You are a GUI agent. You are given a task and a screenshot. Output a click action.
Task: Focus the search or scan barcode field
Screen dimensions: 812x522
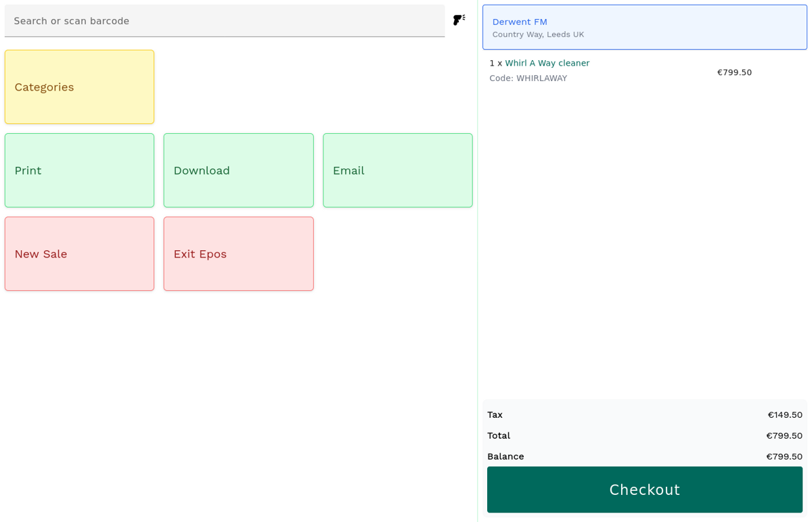(224, 21)
